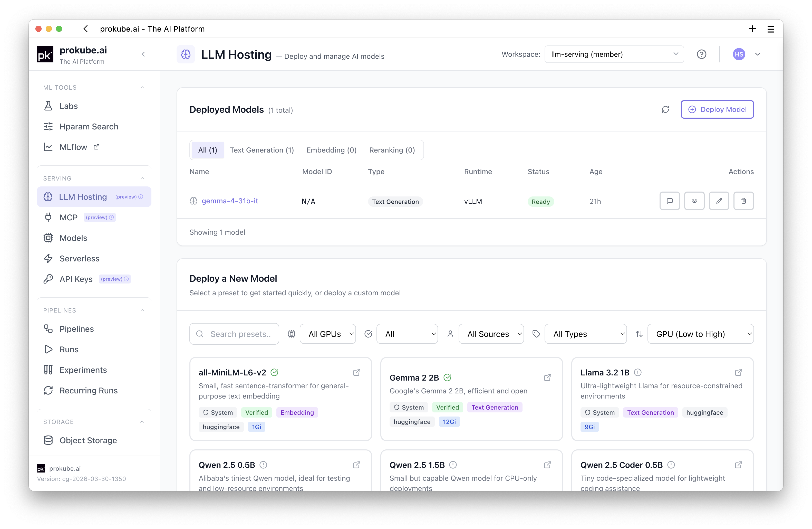Click the LLM Hosting brain icon in header
Screen dimensions: 812x529
click(186, 54)
